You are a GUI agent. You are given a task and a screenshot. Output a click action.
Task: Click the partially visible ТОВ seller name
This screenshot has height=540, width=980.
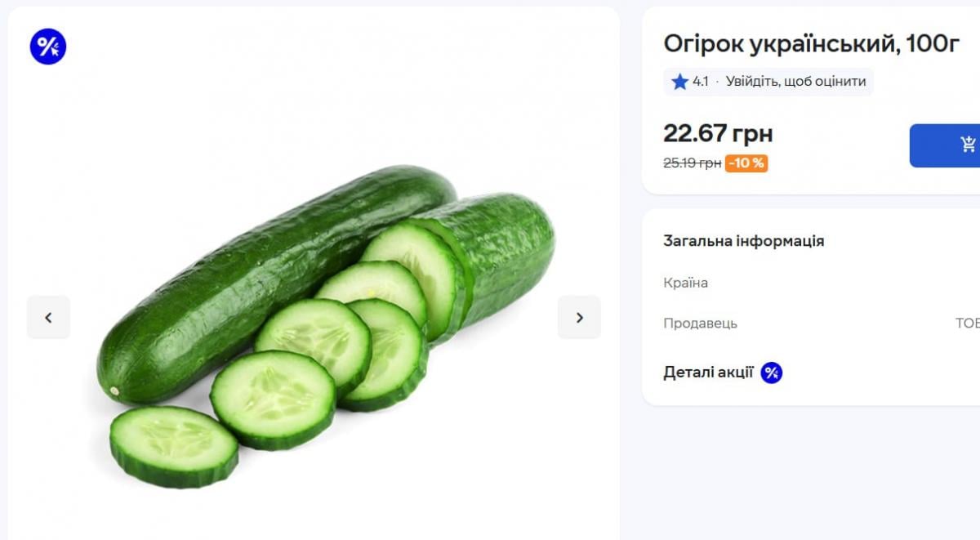[967, 323]
